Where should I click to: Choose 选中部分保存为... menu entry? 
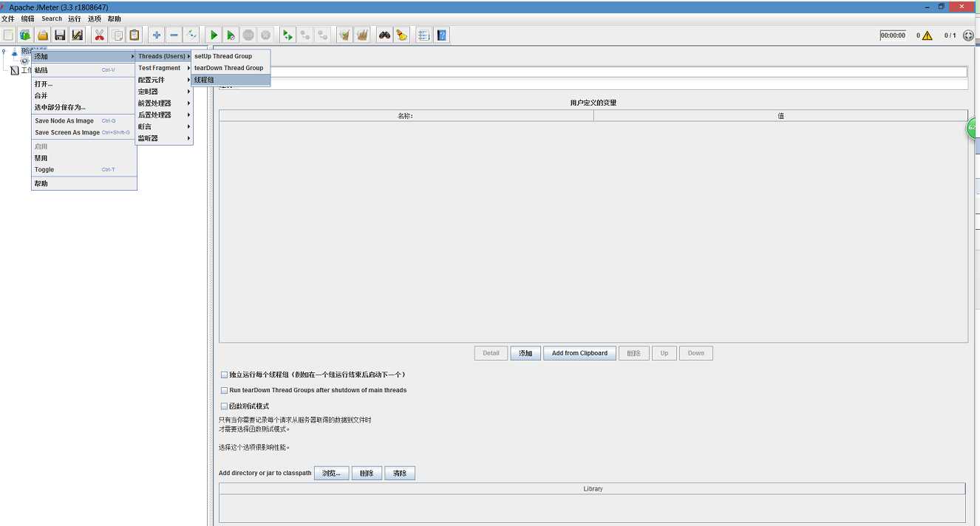84,107
